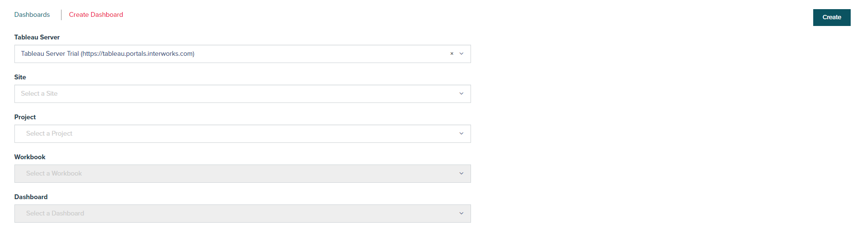Go to the Dashboards breadcrumb link
Screen dimensions: 868x228
pos(32,15)
